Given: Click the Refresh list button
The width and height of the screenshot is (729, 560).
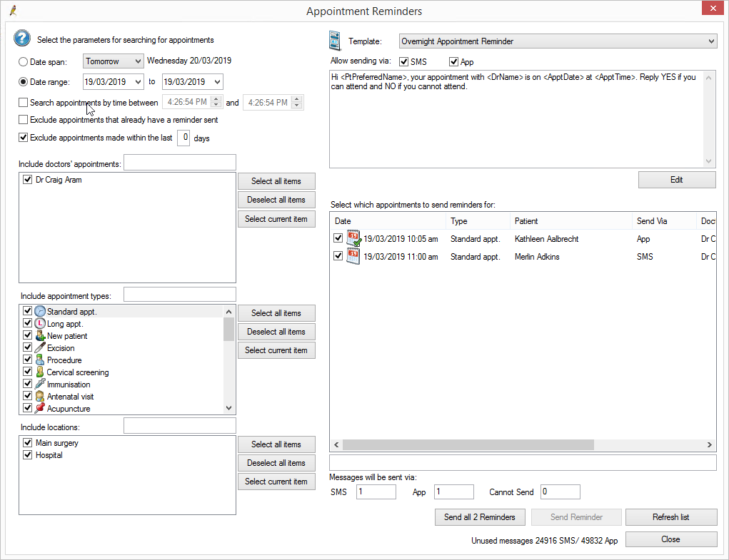Looking at the screenshot, I should click(x=671, y=517).
